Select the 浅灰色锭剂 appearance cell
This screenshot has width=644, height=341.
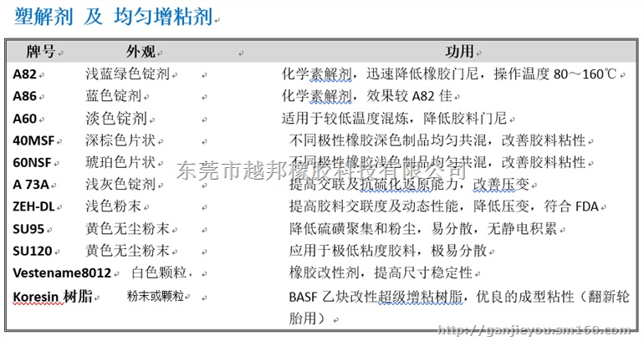[120, 185]
